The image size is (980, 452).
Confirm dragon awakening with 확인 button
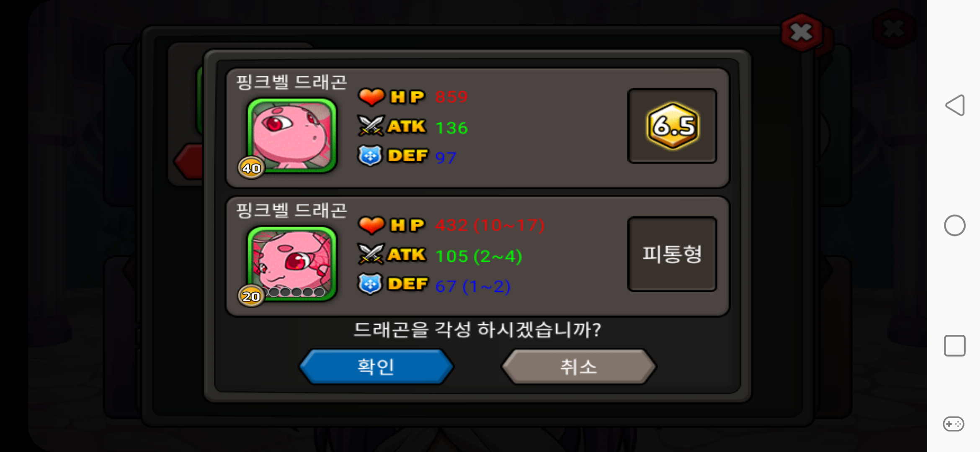click(376, 367)
